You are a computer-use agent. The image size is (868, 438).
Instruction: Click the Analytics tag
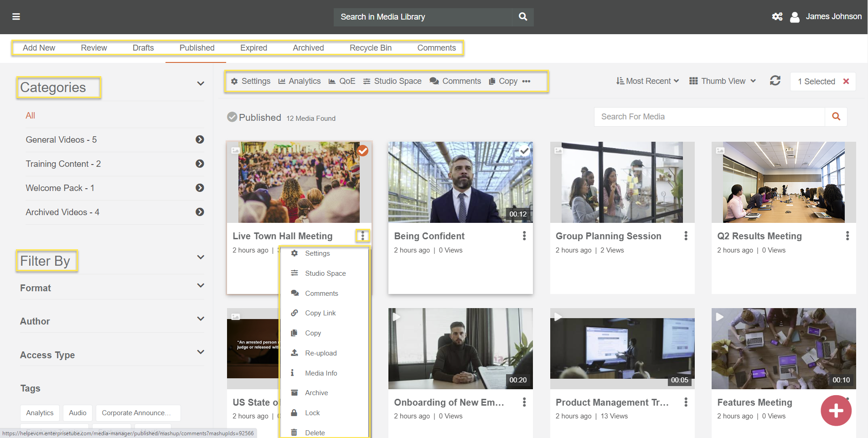[40, 413]
